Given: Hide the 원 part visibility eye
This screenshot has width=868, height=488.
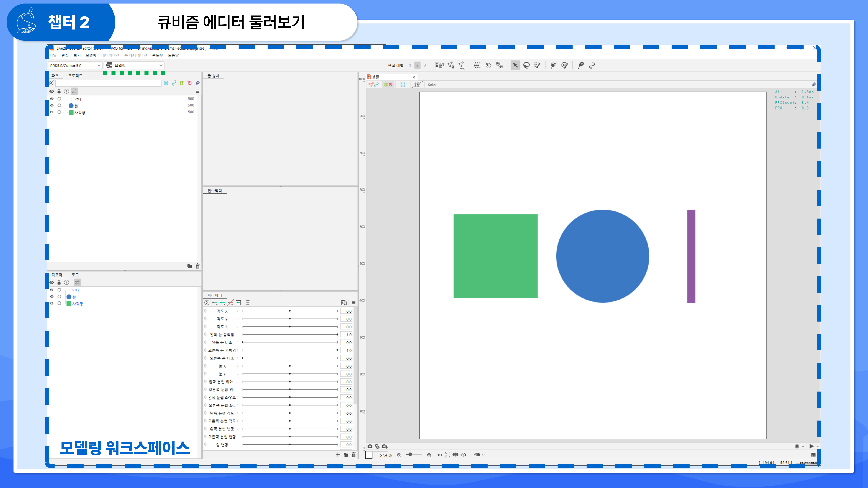Looking at the screenshot, I should 52,105.
